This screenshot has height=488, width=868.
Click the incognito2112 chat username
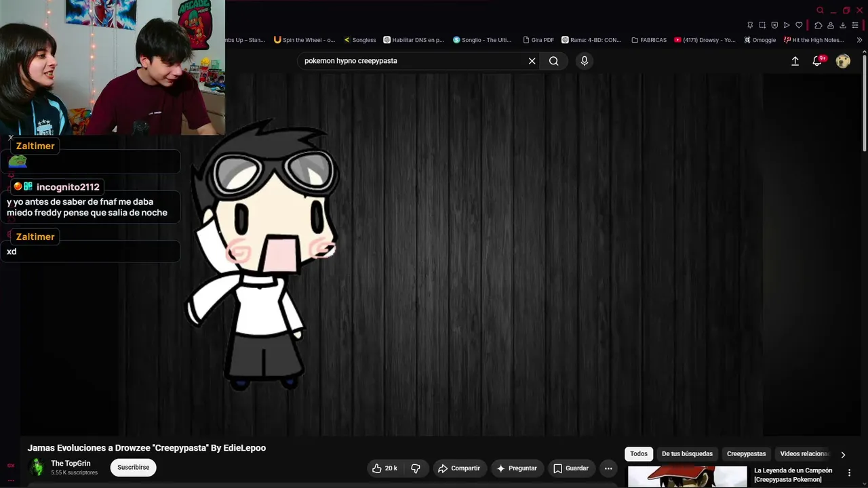pos(68,187)
